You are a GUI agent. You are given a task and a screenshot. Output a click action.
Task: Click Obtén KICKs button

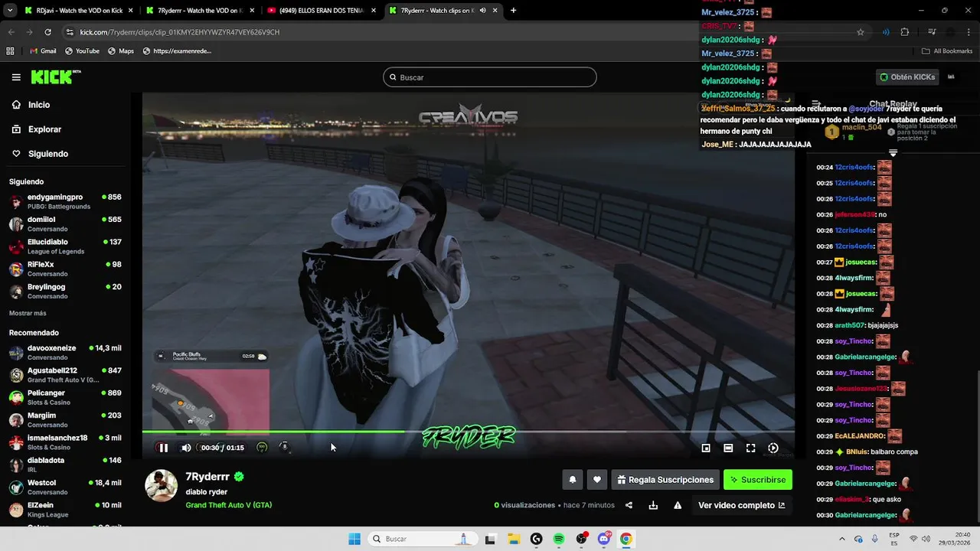tap(908, 77)
